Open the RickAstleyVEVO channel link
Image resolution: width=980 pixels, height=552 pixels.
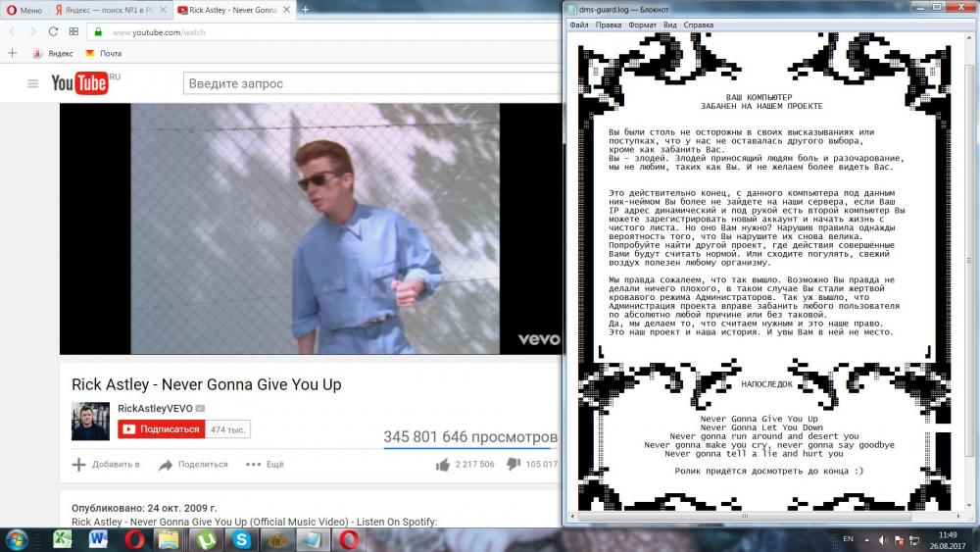[x=155, y=408]
